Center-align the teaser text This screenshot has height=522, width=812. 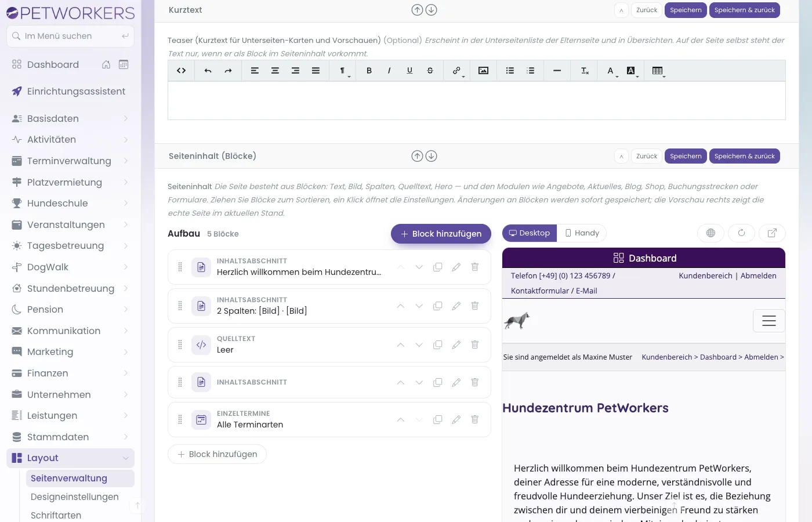pyautogui.click(x=275, y=71)
